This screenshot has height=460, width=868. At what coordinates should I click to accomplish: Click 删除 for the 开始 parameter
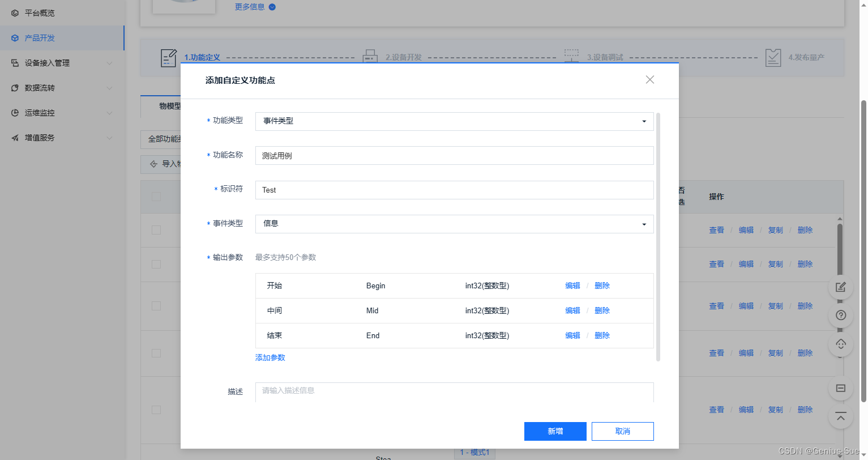pos(602,286)
